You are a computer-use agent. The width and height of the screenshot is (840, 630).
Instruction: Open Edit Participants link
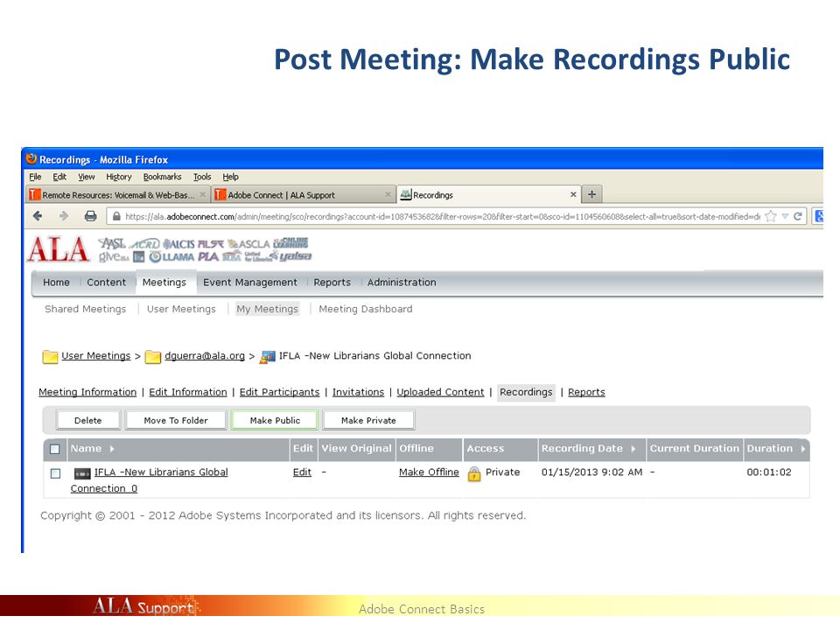coord(280,392)
